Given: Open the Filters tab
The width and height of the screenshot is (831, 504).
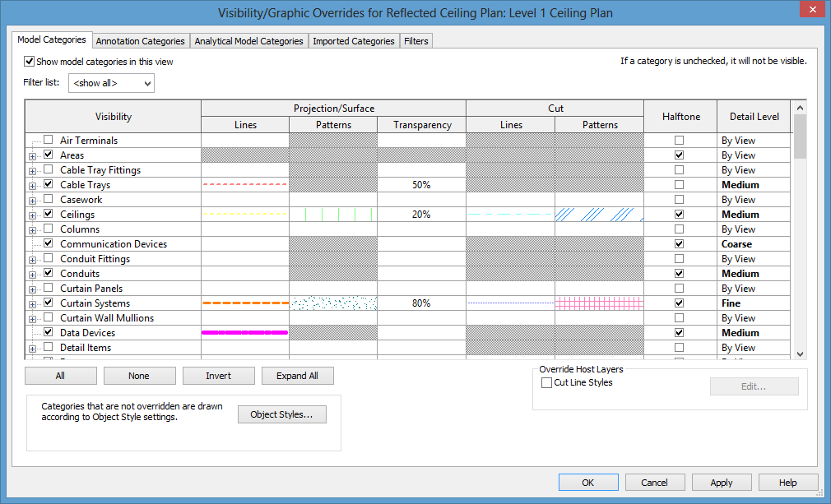Looking at the screenshot, I should pos(415,41).
